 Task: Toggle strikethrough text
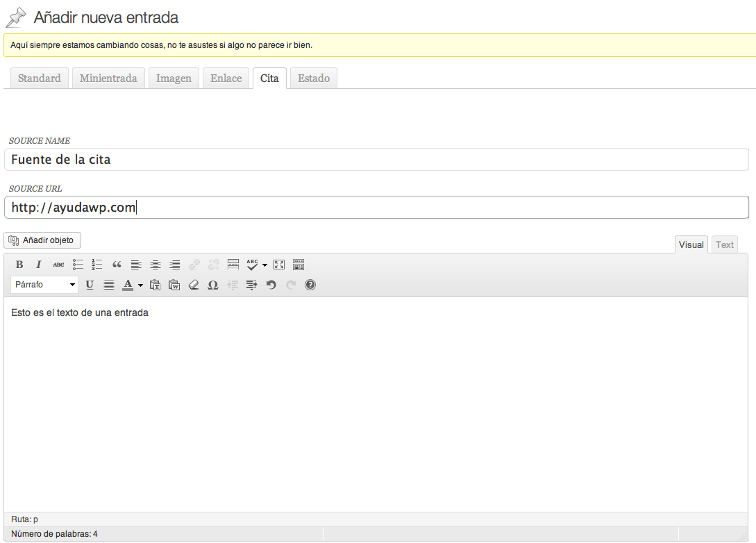coord(58,265)
